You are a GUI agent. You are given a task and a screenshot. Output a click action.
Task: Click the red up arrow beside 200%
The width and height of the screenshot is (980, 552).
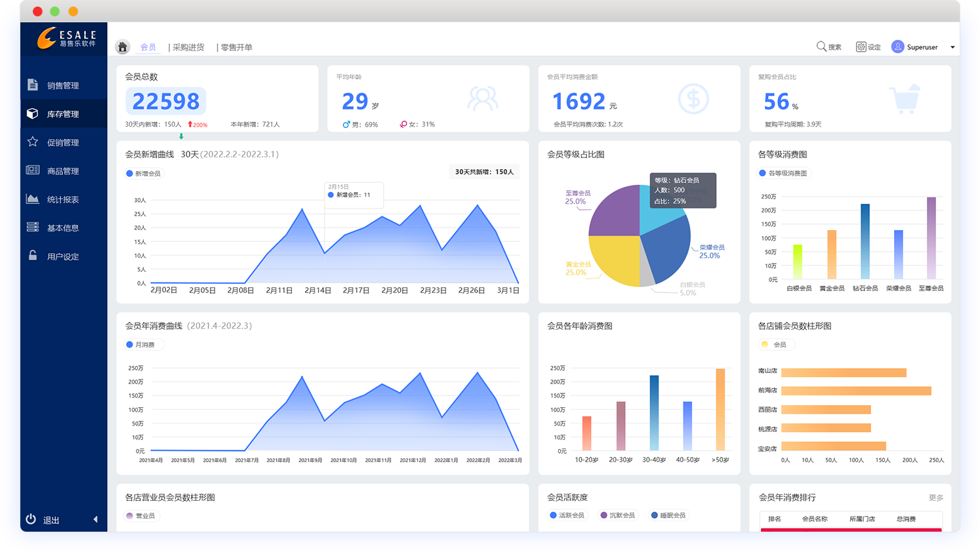click(190, 124)
